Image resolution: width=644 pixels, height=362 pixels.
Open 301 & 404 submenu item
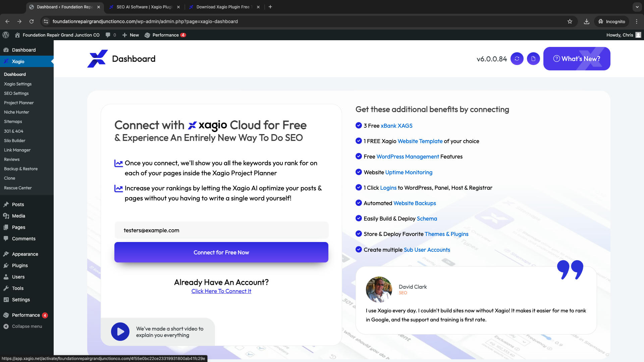pos(13,131)
